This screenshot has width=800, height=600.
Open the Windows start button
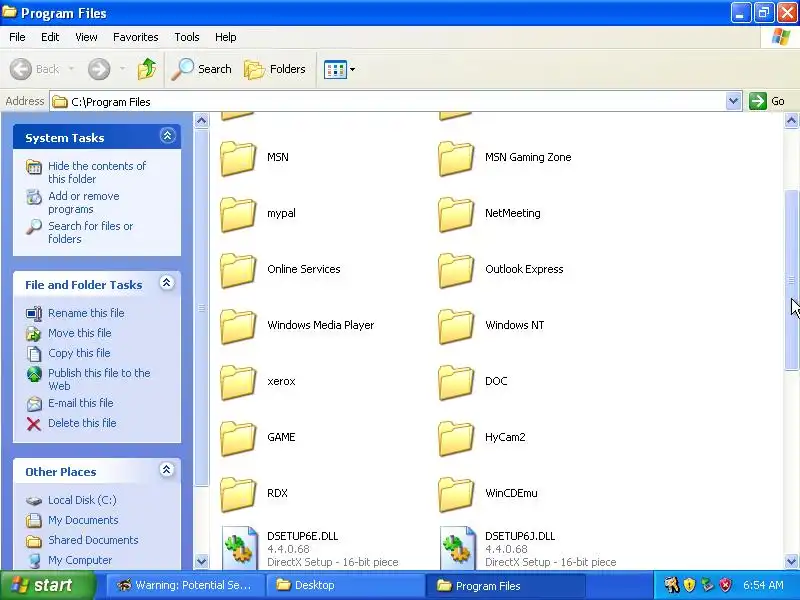coord(48,585)
